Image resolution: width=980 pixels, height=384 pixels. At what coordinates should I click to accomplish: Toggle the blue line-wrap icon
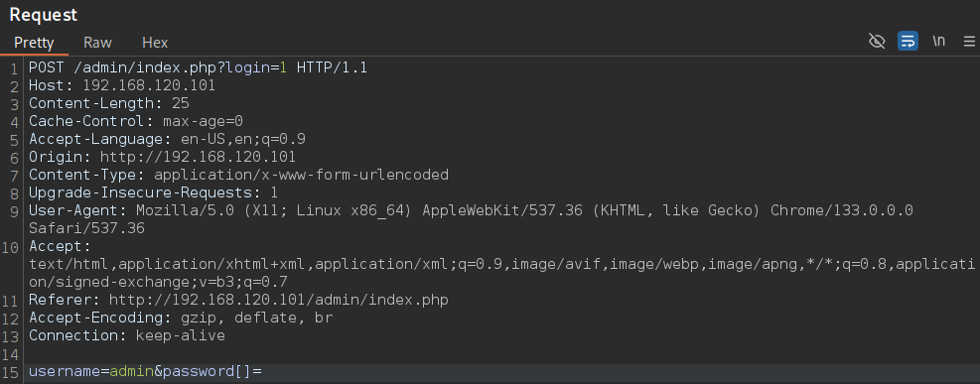(908, 42)
